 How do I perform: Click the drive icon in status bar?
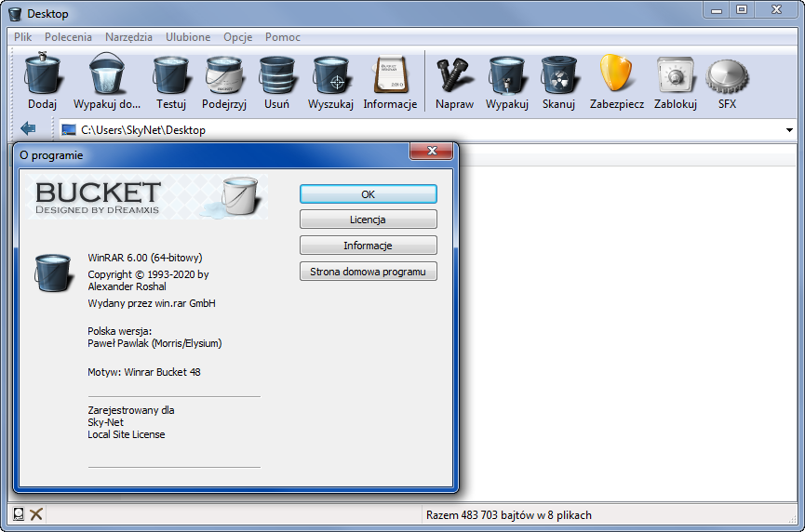pos(19,514)
